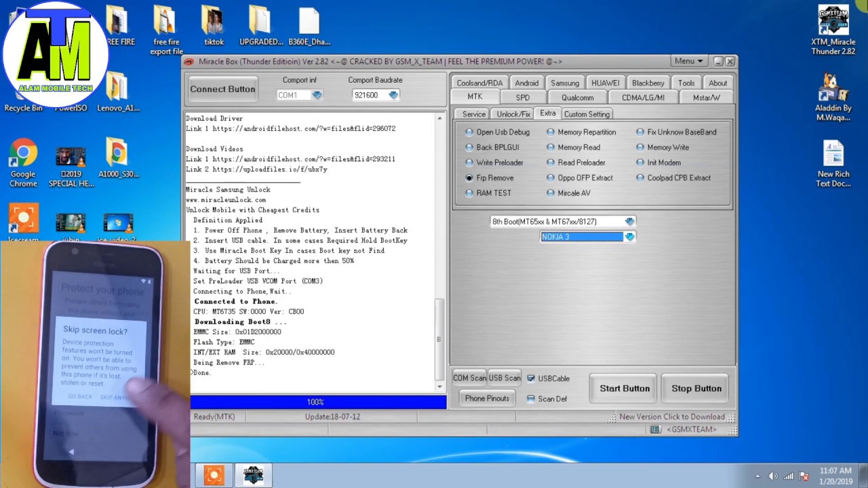Image resolution: width=868 pixels, height=488 pixels.
Task: Click the volume speaker tray icon
Action: coord(773,476)
